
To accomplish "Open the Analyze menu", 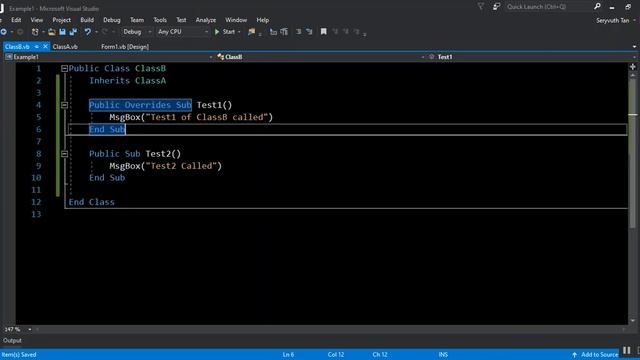I will 206,20.
